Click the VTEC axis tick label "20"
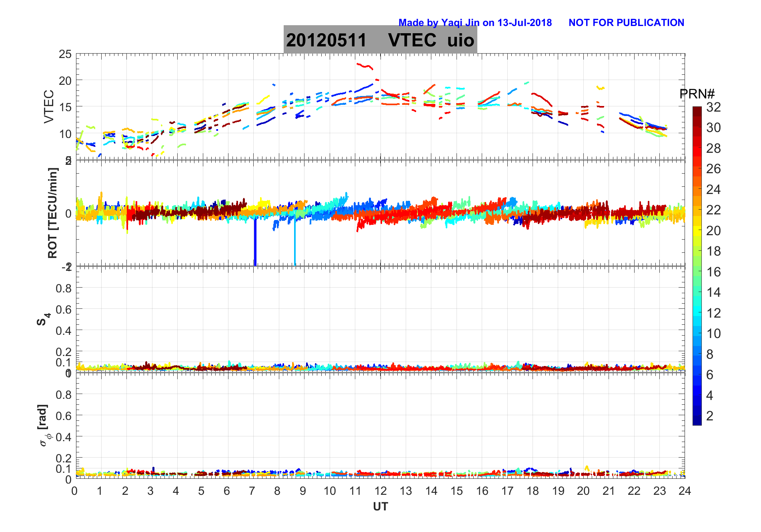 click(x=65, y=81)
